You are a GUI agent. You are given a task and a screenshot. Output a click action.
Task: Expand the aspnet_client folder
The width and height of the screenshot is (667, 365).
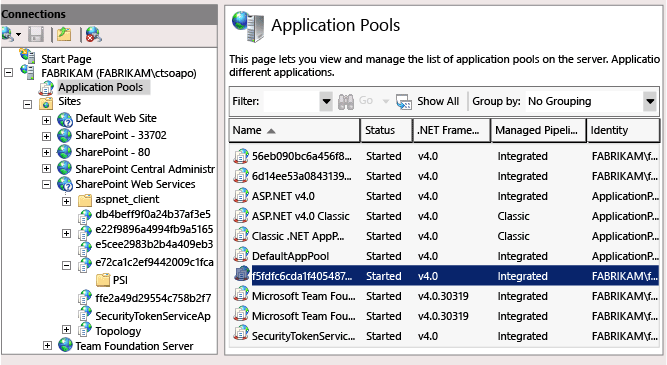[66, 201]
